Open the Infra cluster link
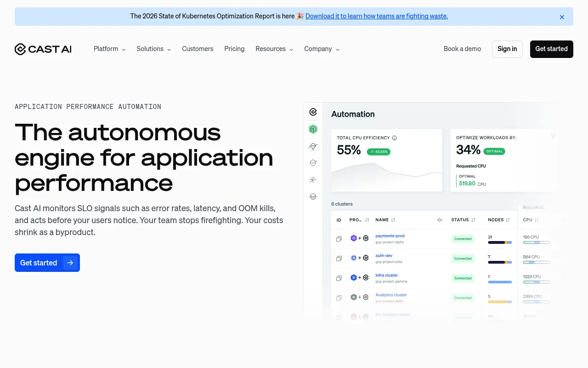 387,276
